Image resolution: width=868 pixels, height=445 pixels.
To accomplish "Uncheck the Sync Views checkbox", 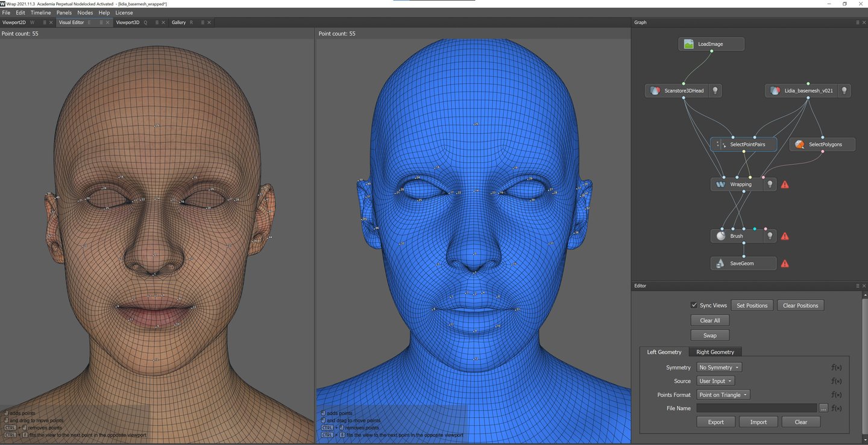I will click(694, 305).
